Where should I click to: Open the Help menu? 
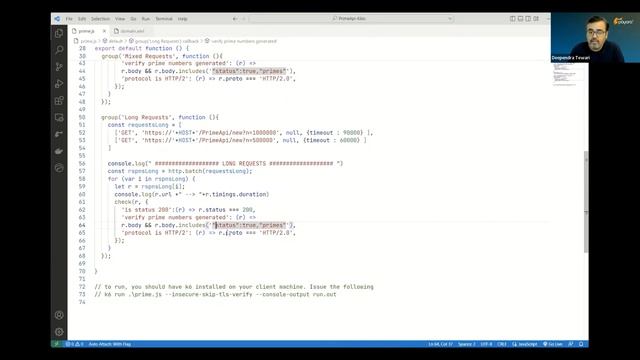point(182,19)
